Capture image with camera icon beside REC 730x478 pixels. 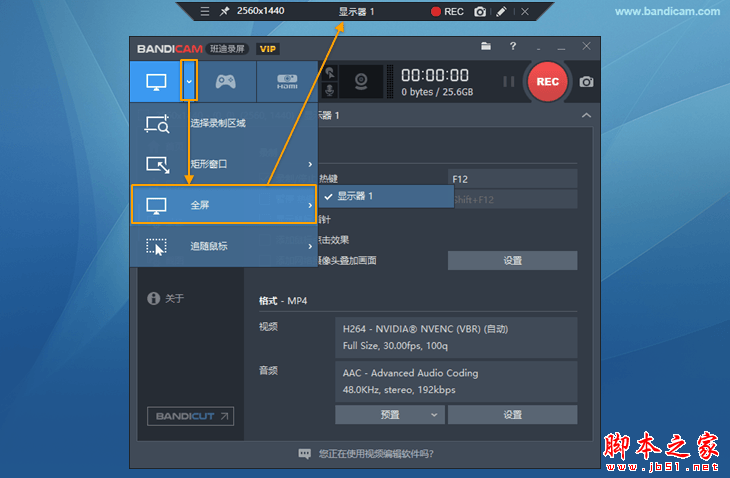click(x=586, y=82)
